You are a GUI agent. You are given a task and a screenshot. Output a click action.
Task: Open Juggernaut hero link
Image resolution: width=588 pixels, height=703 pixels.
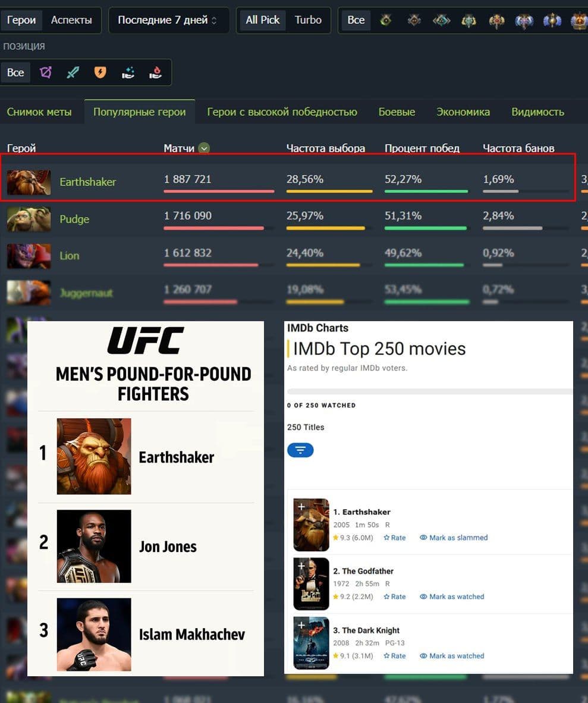(86, 293)
